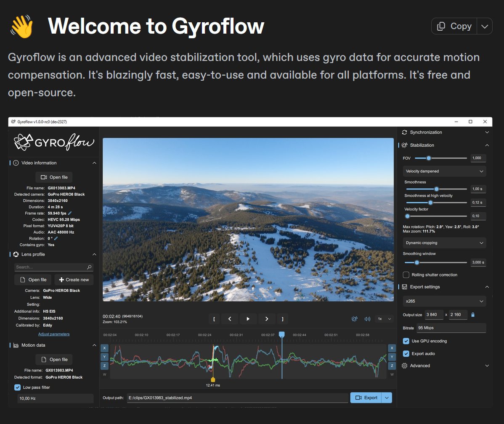Toggle Export audio checkbox
This screenshot has height=424, width=504.
coord(406,353)
